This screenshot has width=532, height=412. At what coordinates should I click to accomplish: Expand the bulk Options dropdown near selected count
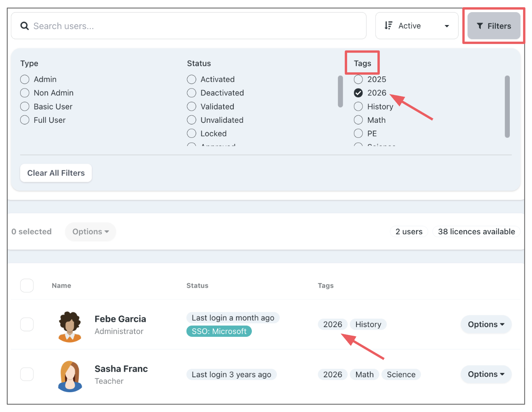pyautogui.click(x=90, y=232)
